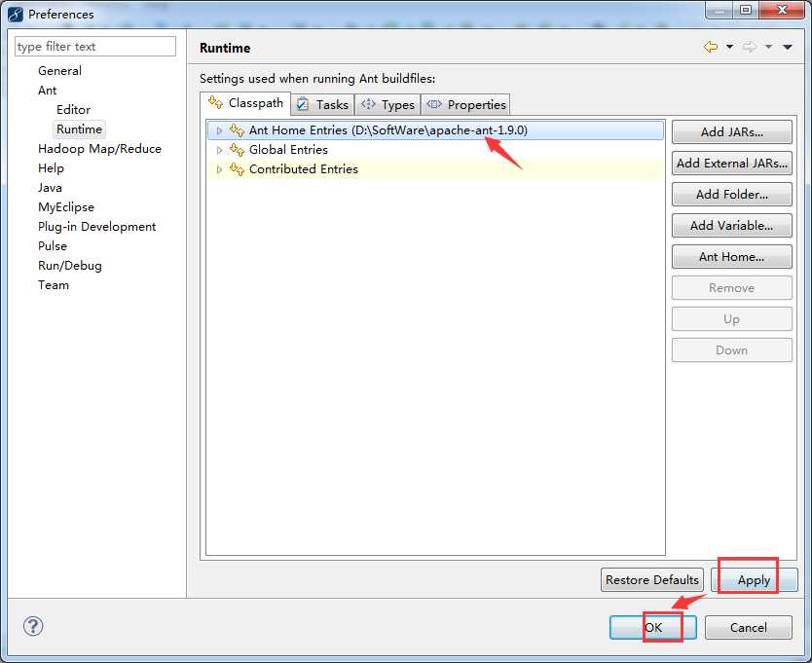Screen dimensions: 812x663
Task: Apply the Ant runtime settings
Action: tap(754, 579)
